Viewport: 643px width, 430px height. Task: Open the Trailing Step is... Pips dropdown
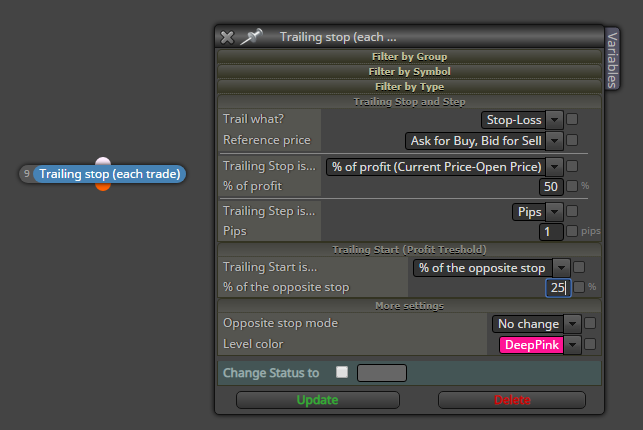(x=538, y=212)
